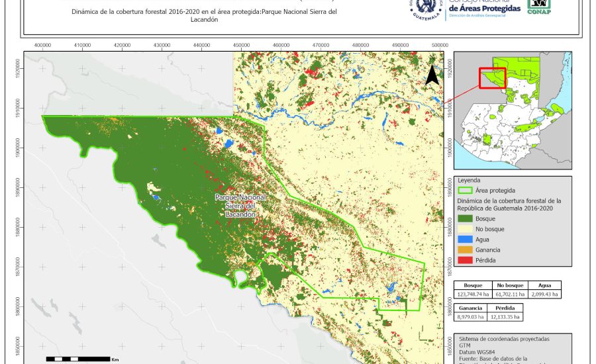Click the Ganancia value 8,979.03 ha cell
This screenshot has width=596, height=364.
point(471,318)
